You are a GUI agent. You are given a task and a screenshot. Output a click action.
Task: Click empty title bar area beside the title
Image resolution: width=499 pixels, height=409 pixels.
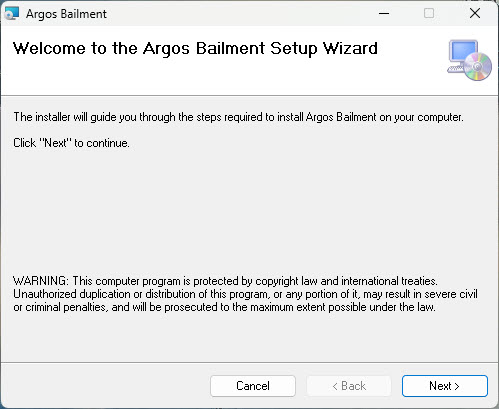(x=233, y=14)
